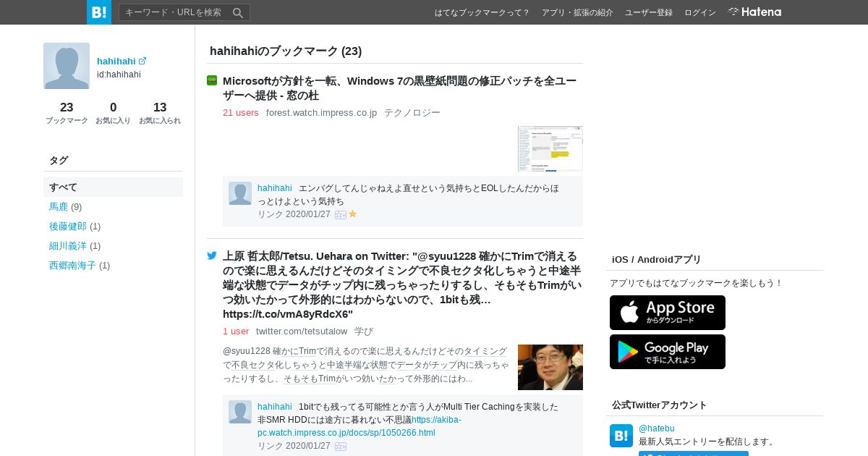Screen dimensions: 868x456
Task: Open the 23 ブックマーク count
Action: click(x=67, y=113)
